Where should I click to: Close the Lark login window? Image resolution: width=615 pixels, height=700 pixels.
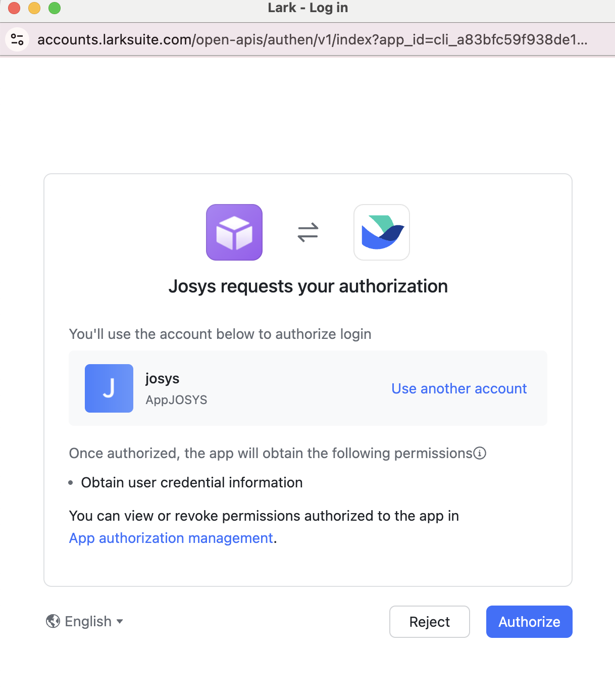tap(14, 8)
